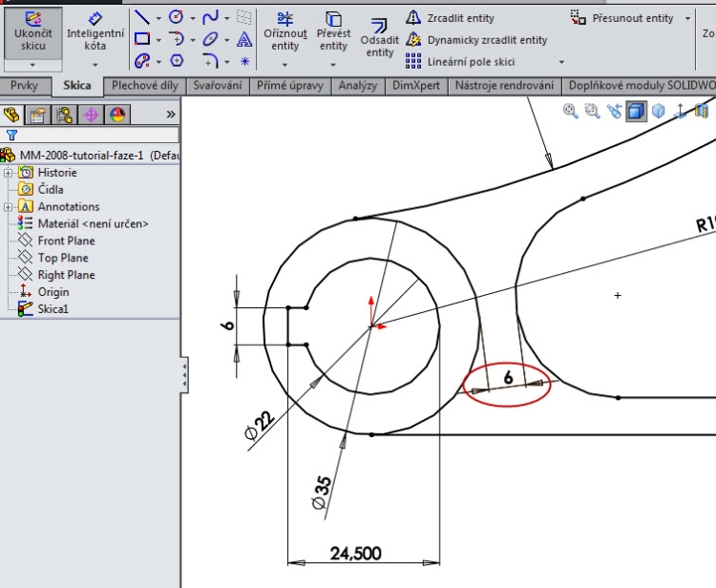Image resolution: width=716 pixels, height=588 pixels.
Task: Click Oříznout entity trim tool
Action: pos(284,31)
